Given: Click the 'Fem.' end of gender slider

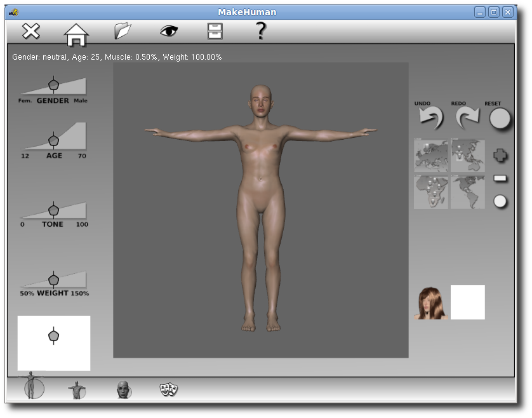Looking at the screenshot, I should [x=25, y=100].
